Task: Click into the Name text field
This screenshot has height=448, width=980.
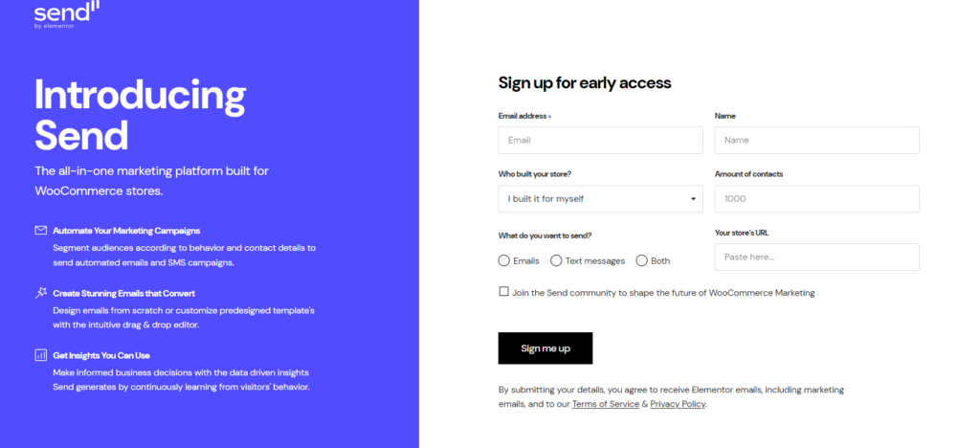Action: (817, 140)
